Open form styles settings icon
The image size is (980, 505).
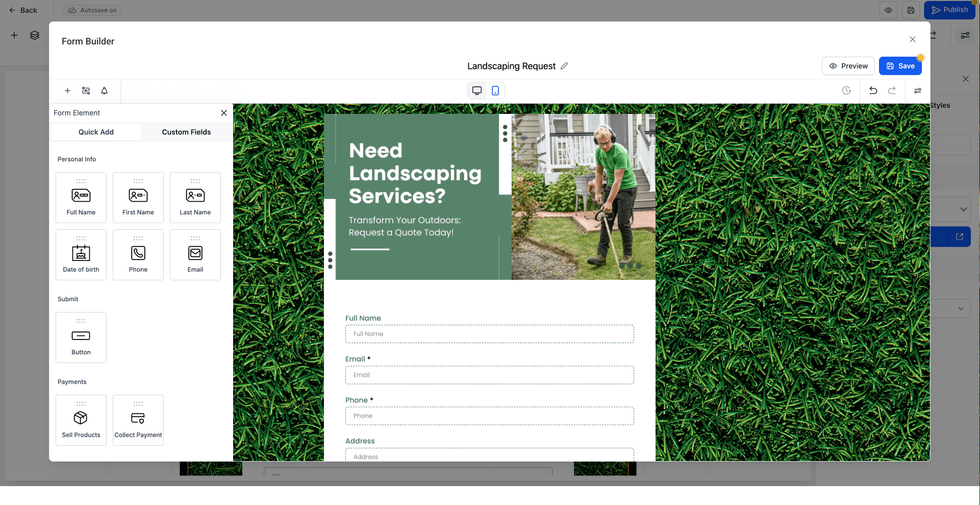[x=918, y=90]
